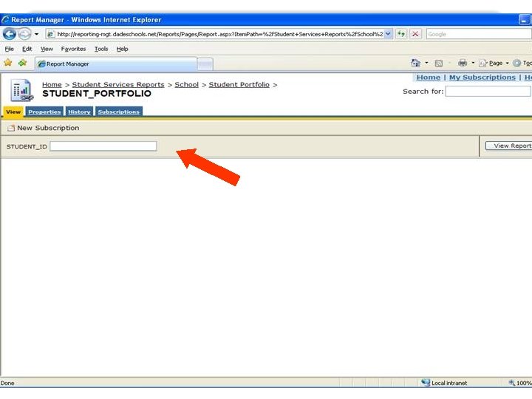The image size is (532, 399).
Task: Expand the address bar history dropdown
Action: (x=389, y=34)
